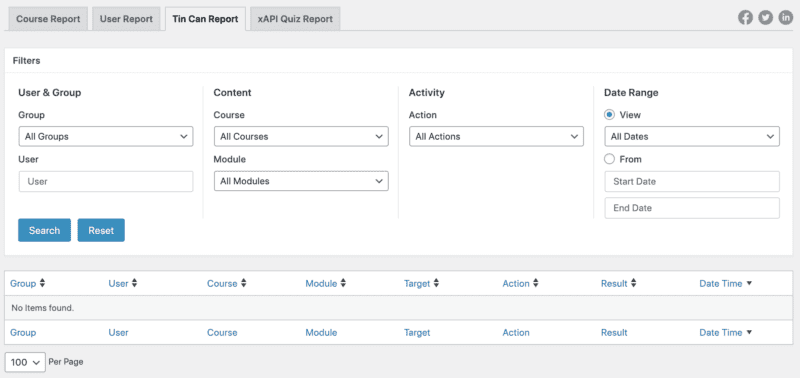Click the Module link in table footer
Viewport: 800px width, 378px height.
coord(321,333)
